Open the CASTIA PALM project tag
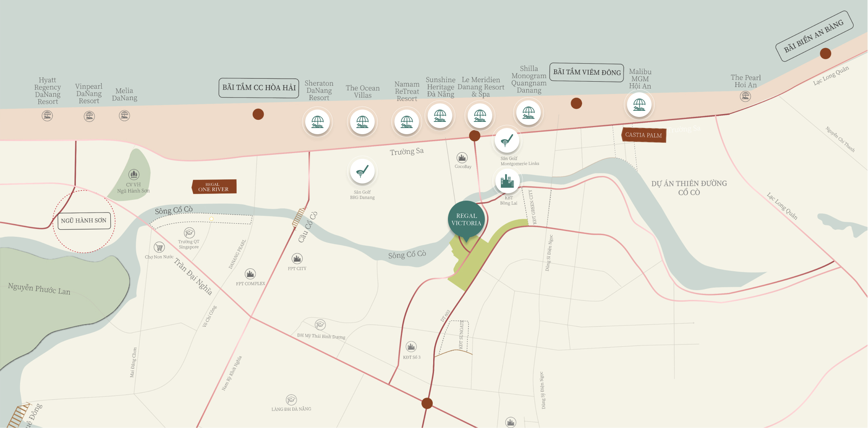This screenshot has height=428, width=868. [x=643, y=135]
